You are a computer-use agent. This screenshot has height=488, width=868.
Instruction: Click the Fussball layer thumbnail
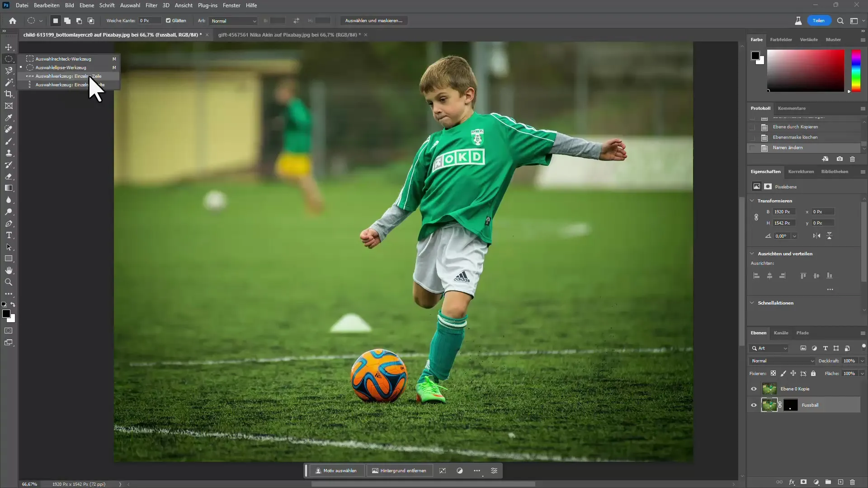769,404
